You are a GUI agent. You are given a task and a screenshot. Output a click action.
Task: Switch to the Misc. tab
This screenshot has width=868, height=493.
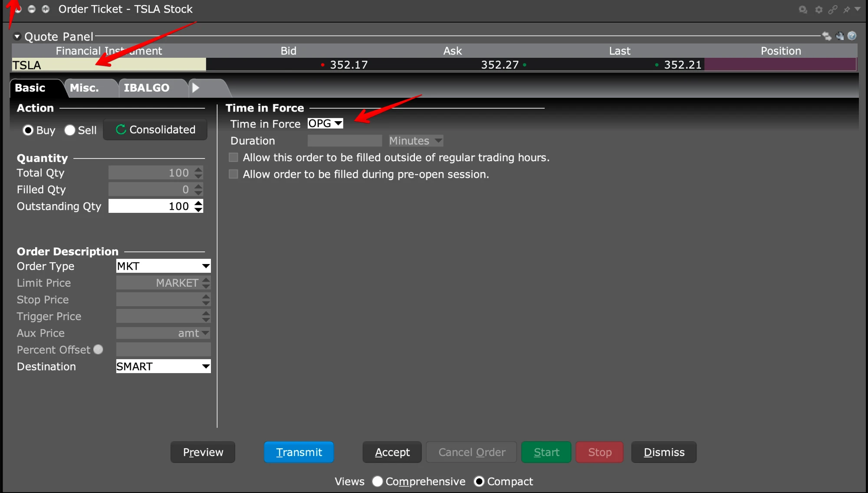pyautogui.click(x=85, y=88)
